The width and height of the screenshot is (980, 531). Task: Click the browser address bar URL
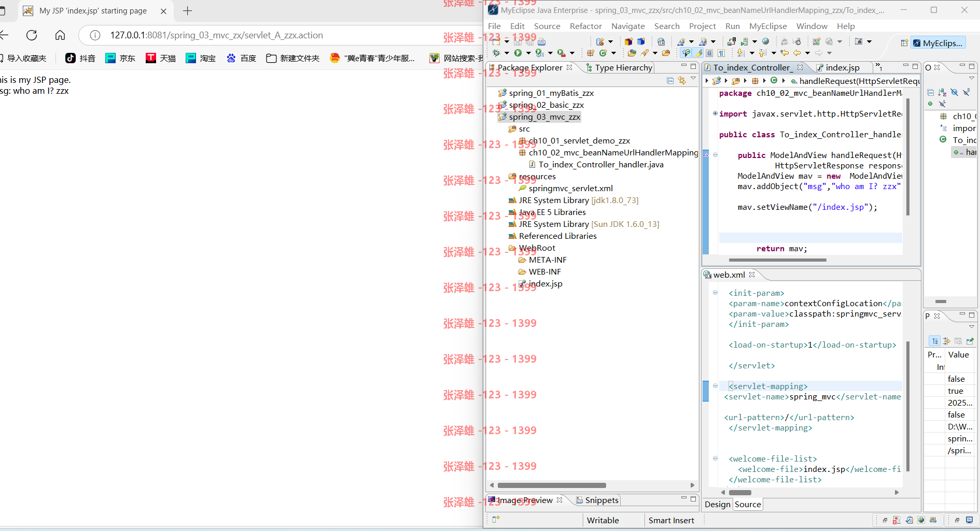click(216, 35)
